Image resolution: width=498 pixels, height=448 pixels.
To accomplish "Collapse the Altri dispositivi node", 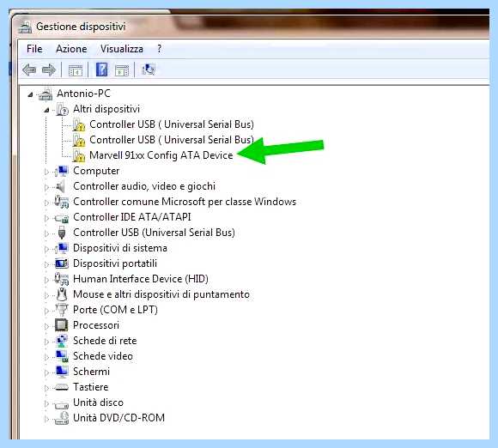I will pyautogui.click(x=47, y=110).
